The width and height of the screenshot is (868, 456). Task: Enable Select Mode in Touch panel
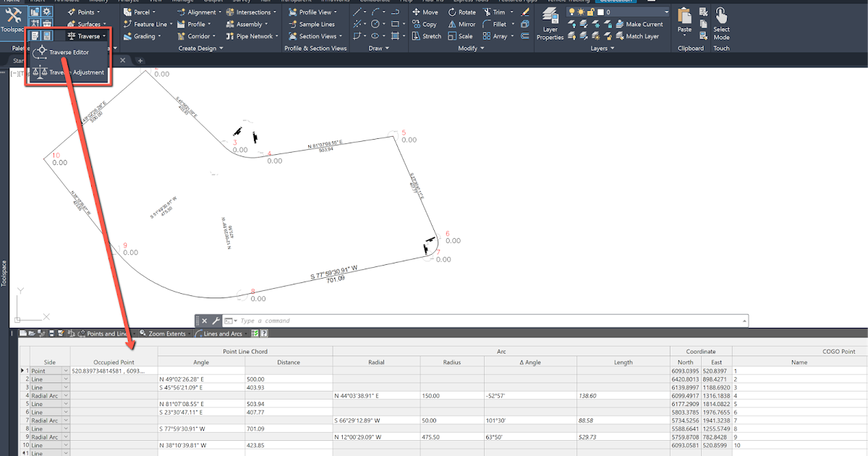point(720,22)
